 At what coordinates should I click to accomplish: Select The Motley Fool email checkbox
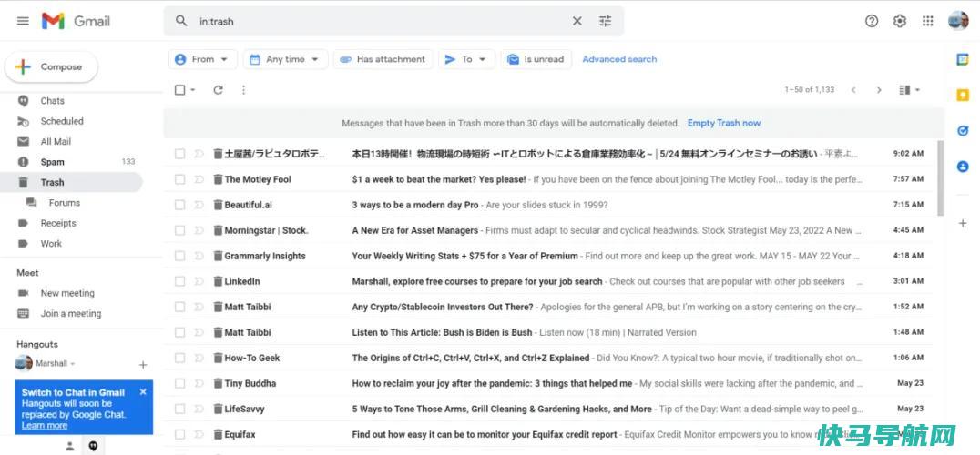tap(180, 179)
